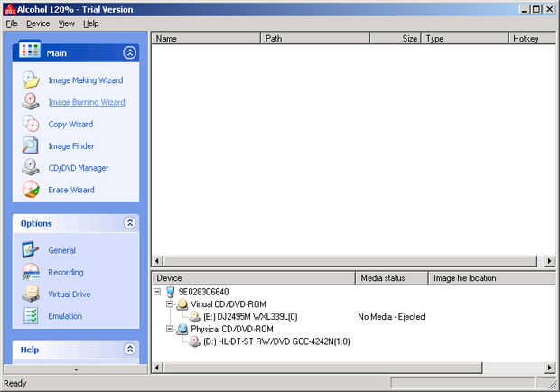Click the Erase Wizard icon

[31, 189]
